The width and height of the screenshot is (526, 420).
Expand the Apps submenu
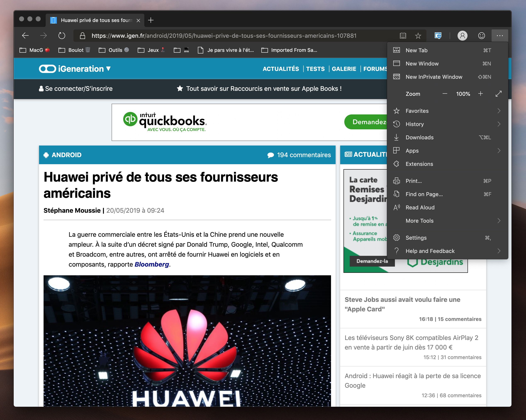point(447,151)
